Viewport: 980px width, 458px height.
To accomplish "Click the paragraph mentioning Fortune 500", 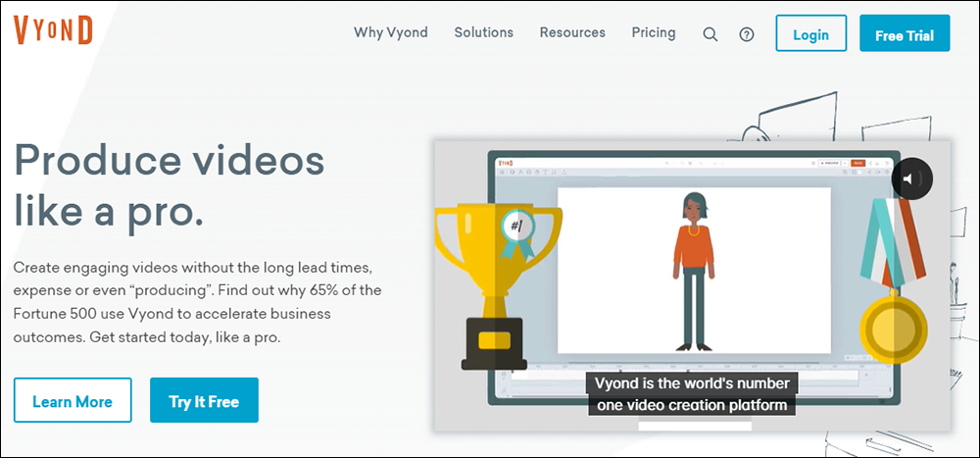I will tap(198, 303).
